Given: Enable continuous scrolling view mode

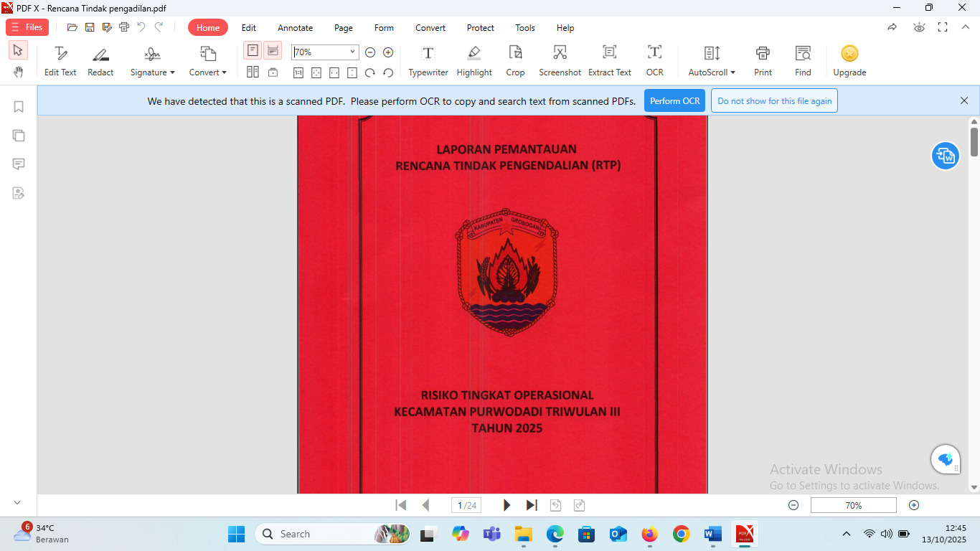Looking at the screenshot, I should [x=273, y=51].
